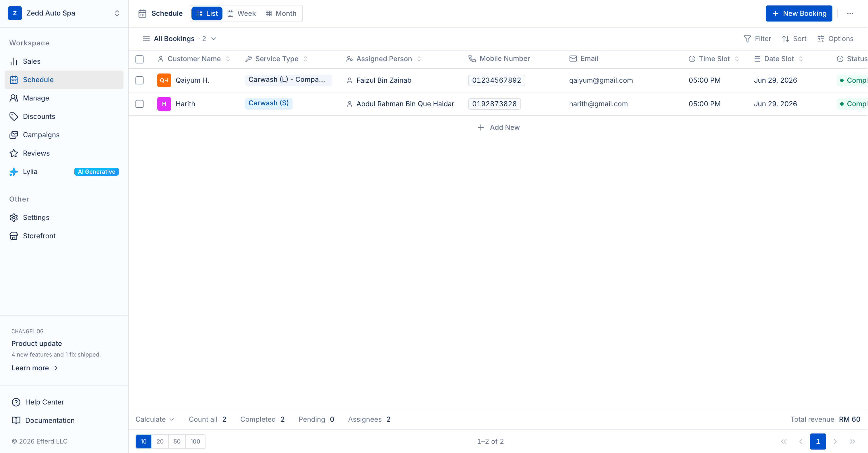868x453 pixels.
Task: Open Discounts in the sidebar
Action: [64, 117]
